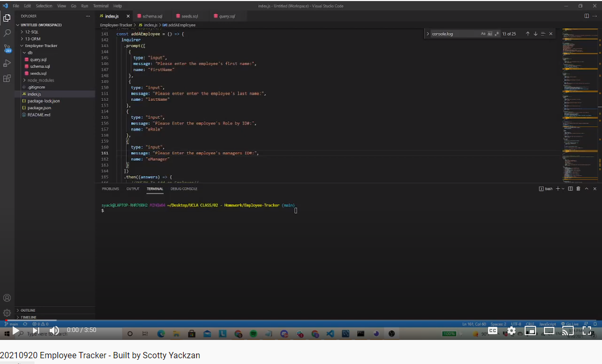Toggle Match Case in find widget
The height and width of the screenshot is (364, 602).
[483, 34]
